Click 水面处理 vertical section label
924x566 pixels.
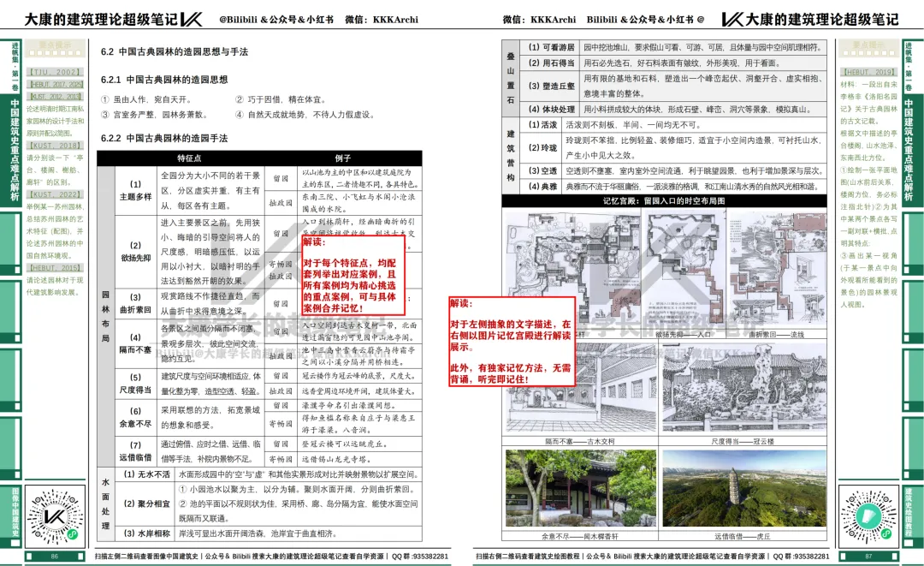pos(105,504)
